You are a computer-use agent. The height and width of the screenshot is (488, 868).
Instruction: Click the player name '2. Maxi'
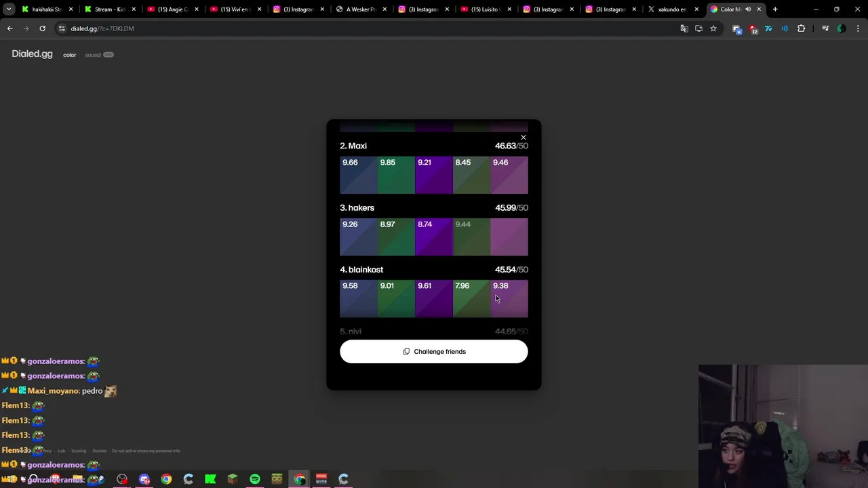353,146
